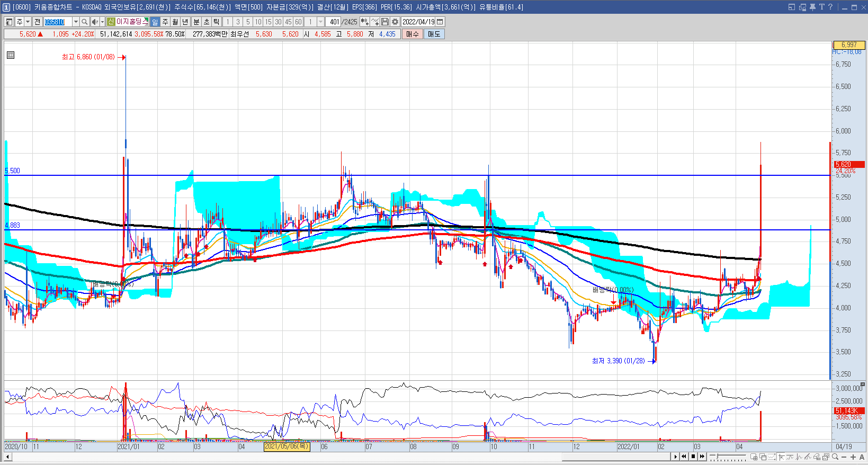Viewport: 868px width, 465px height.
Task: Pin the window with the pushpin icon
Action: [812, 7]
